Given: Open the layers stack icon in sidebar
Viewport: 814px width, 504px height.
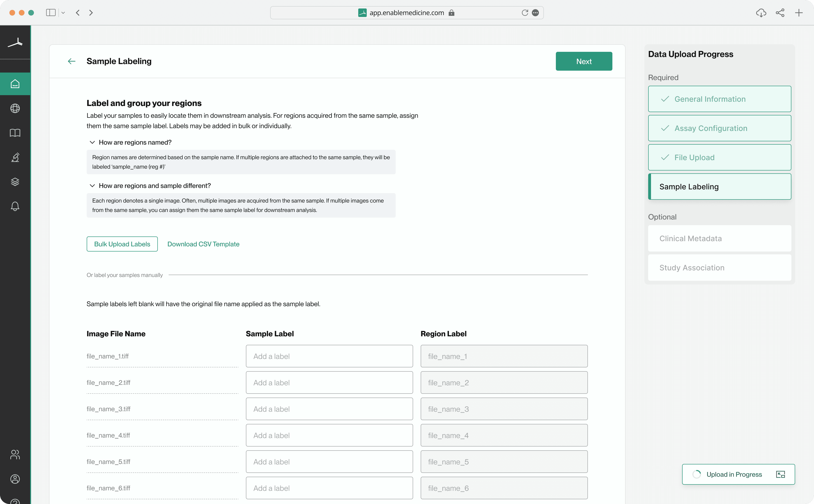Looking at the screenshot, I should (x=15, y=182).
